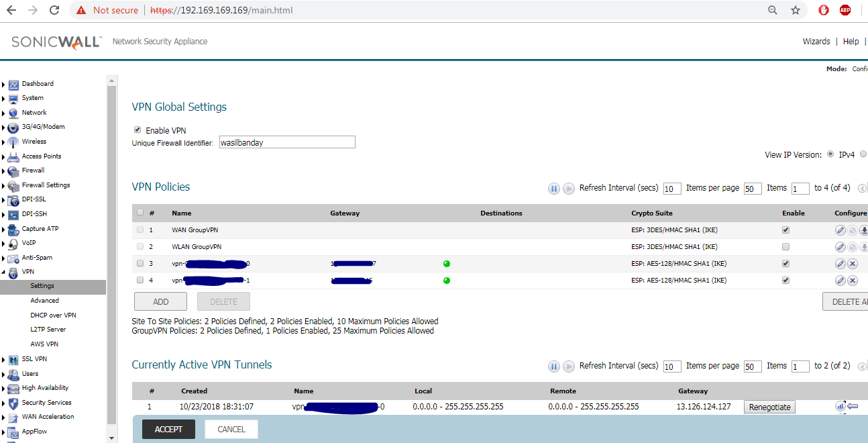Screen dimensions: 868x443
Task: Click edit pencil for policy row 4
Action: (840, 281)
